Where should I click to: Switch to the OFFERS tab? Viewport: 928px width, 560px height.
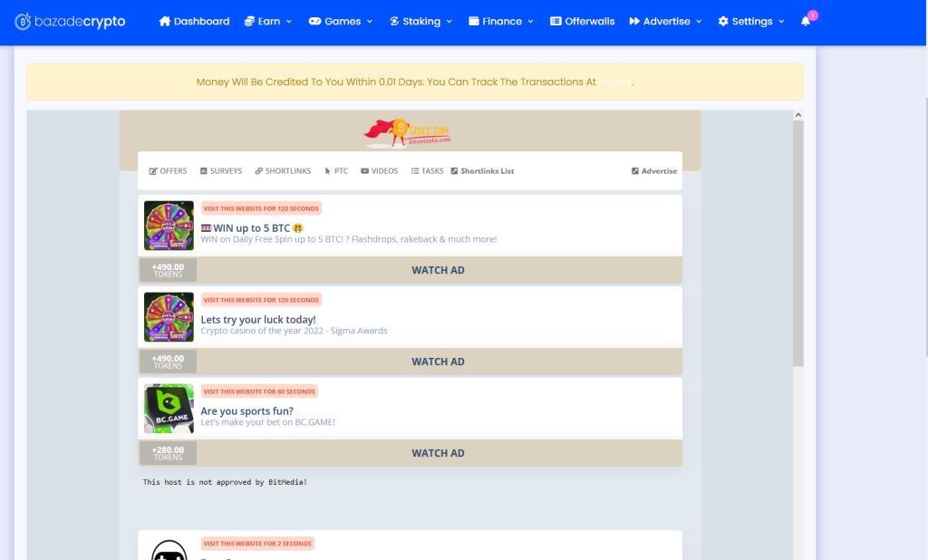click(x=168, y=171)
